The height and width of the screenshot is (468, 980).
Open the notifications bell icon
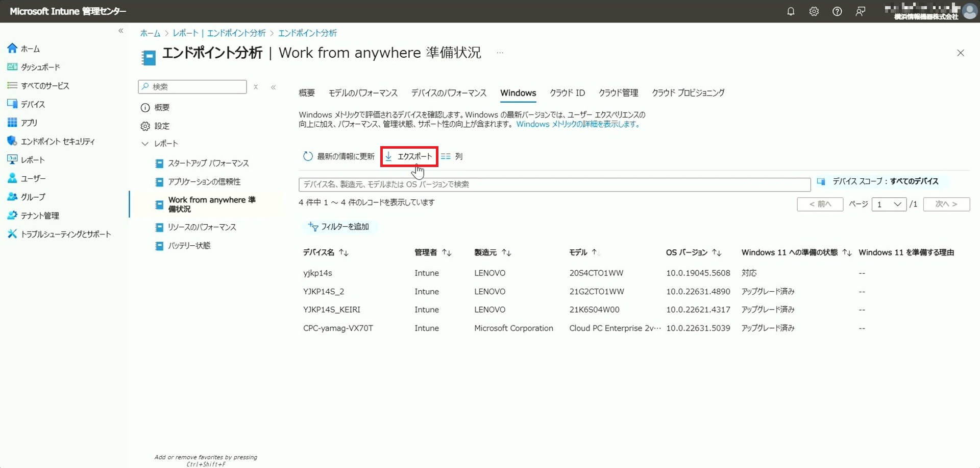(791, 11)
